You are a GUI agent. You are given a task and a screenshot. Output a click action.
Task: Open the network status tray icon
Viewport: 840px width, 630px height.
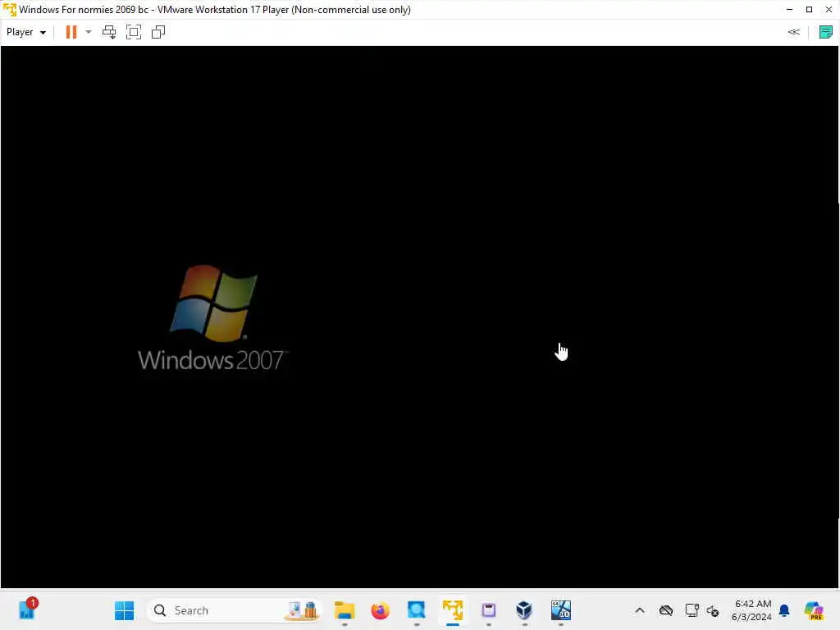tap(692, 610)
